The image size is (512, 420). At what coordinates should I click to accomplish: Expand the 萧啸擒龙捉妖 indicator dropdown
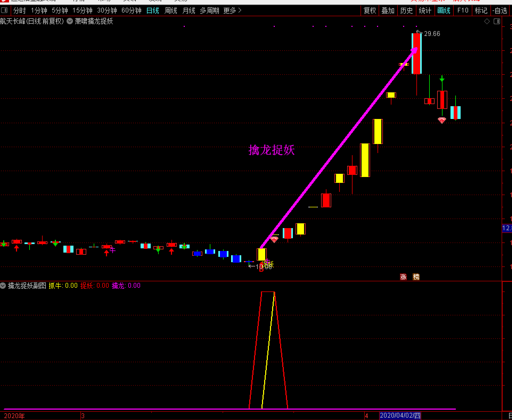coord(70,21)
